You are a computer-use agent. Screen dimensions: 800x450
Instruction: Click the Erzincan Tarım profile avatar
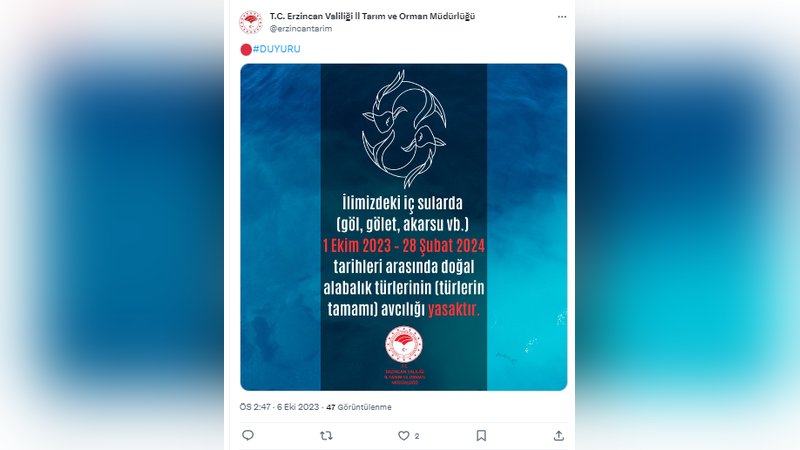[x=251, y=22]
